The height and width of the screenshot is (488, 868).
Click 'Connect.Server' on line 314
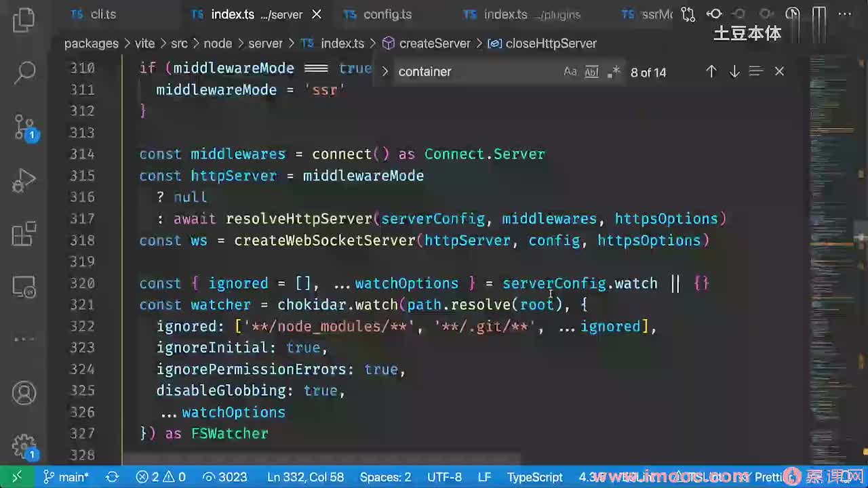pyautogui.click(x=485, y=154)
